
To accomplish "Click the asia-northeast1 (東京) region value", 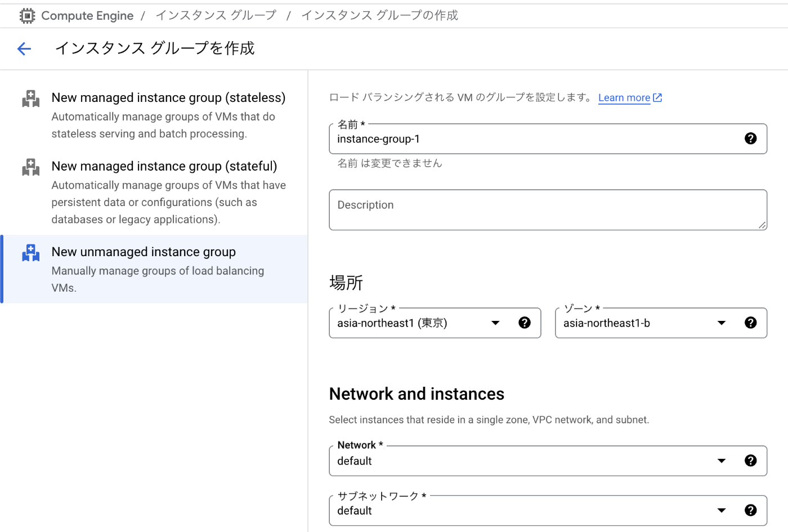I will coord(392,323).
